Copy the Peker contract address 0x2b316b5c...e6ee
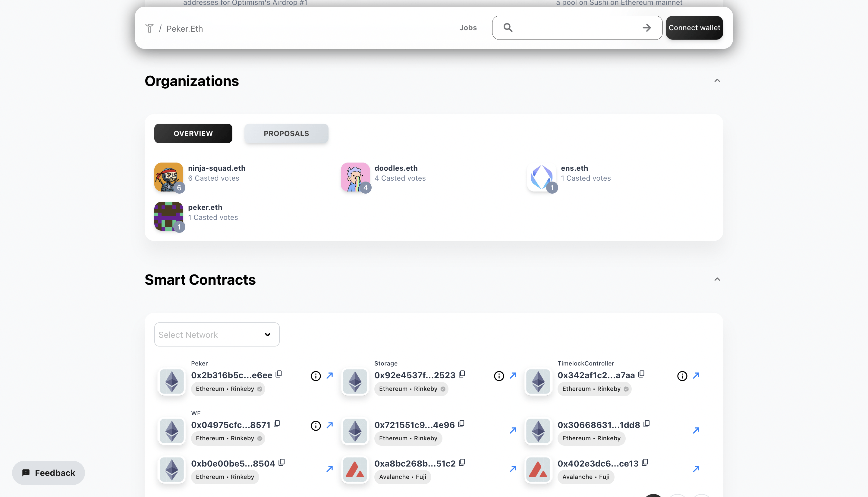 pyautogui.click(x=279, y=374)
